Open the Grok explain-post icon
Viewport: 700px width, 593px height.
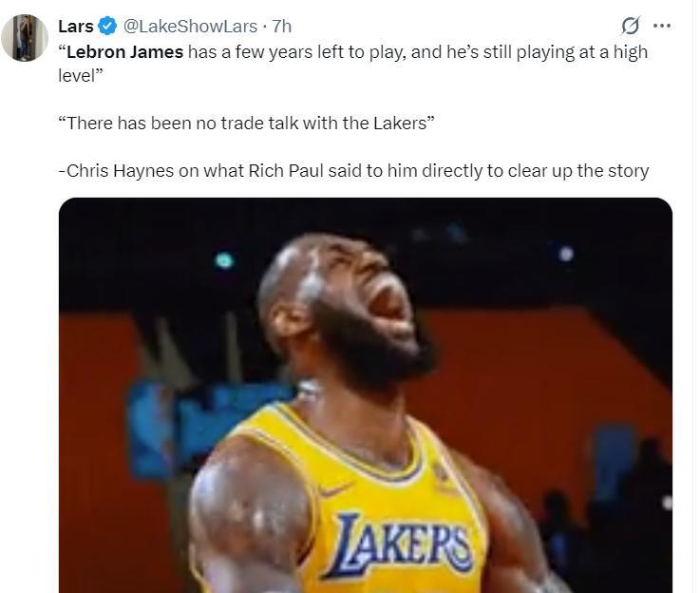(630, 26)
